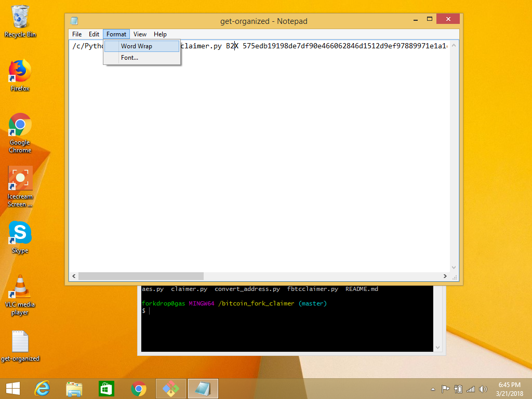Open the View menu

140,34
